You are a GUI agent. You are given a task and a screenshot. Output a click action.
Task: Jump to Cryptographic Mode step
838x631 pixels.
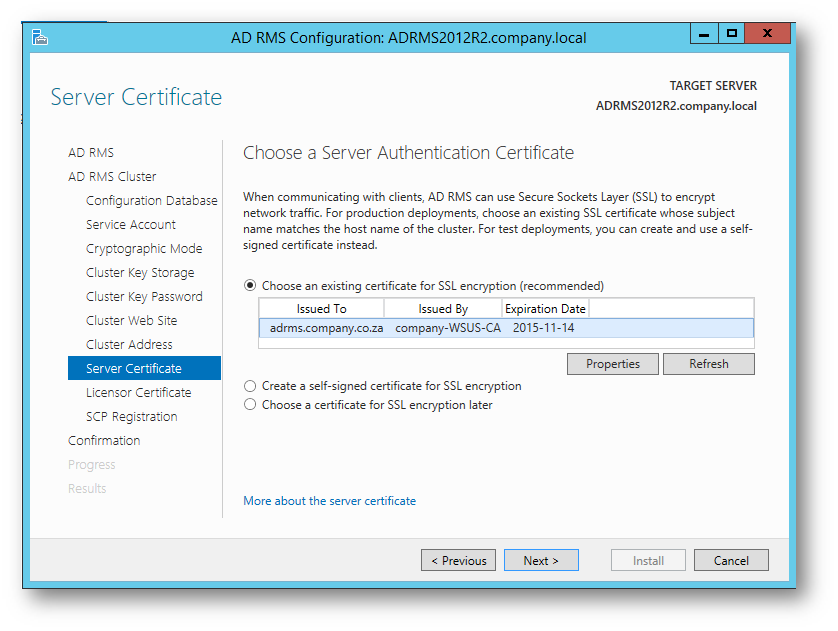[144, 248]
